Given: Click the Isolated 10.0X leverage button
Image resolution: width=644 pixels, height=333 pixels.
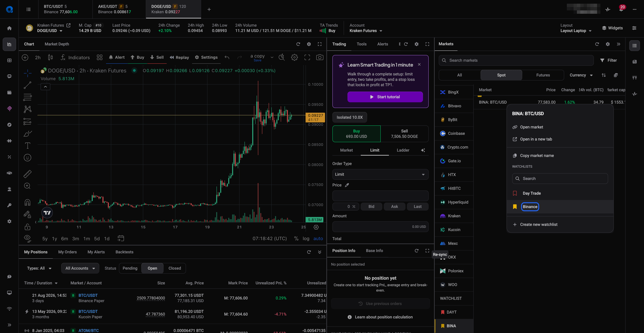Looking at the screenshot, I should coord(350,117).
